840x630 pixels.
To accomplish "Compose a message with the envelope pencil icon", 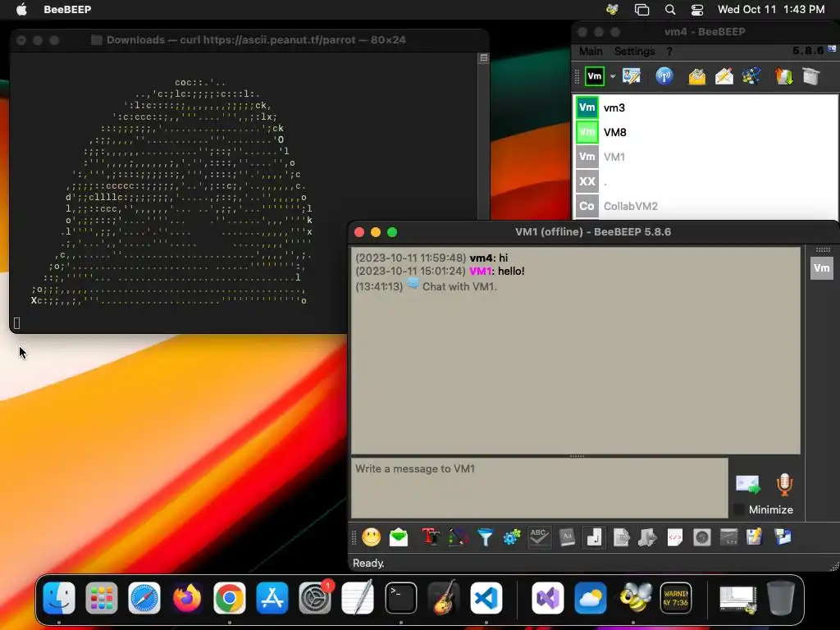I will pyautogui.click(x=724, y=76).
